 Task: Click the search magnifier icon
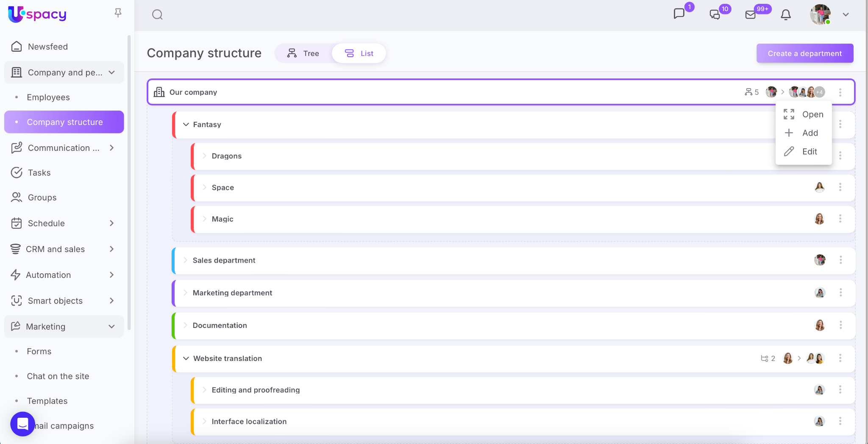click(x=157, y=15)
